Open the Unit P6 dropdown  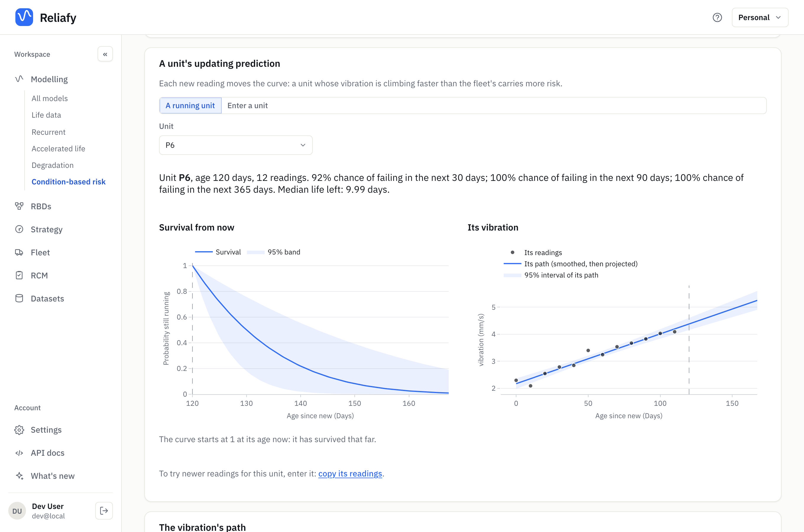235,145
